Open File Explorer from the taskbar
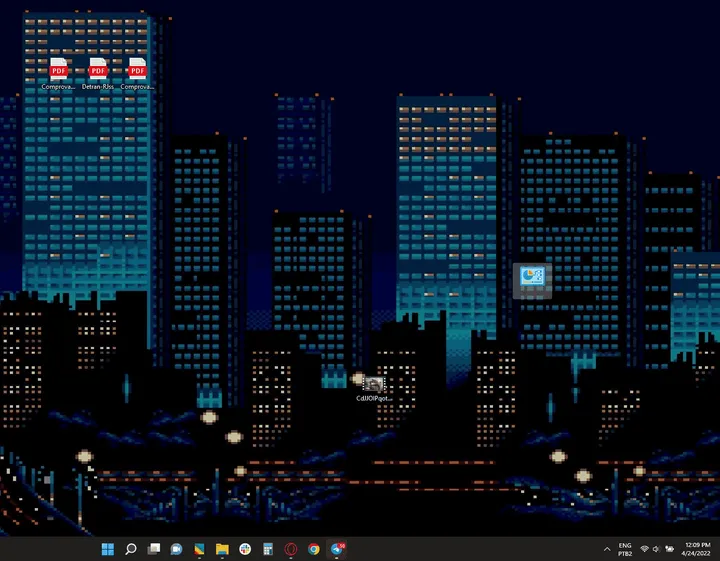This screenshot has height=561, width=720. point(222,549)
